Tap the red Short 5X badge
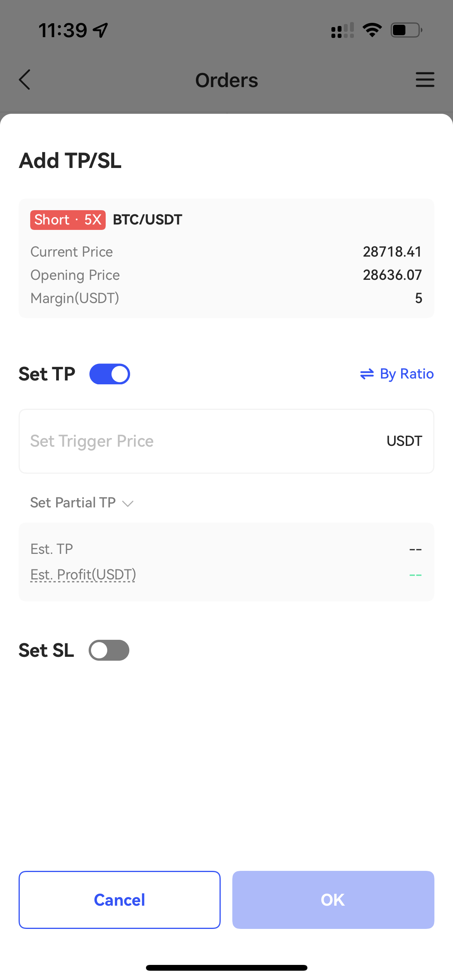 pos(68,220)
